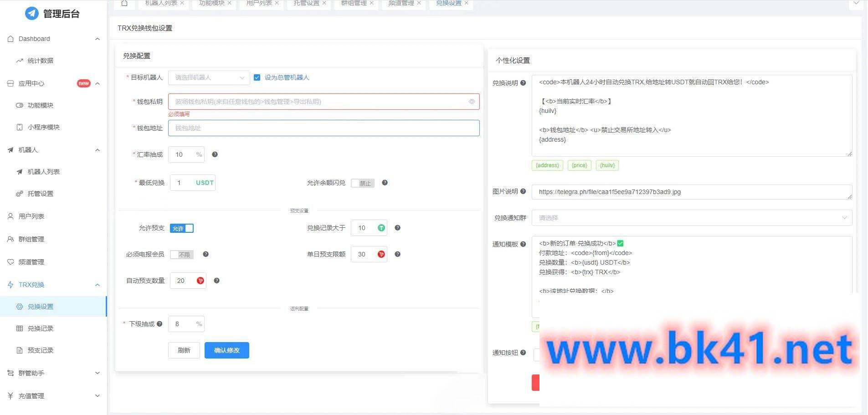
Task: Open the help tooltip next to 汇率抽成
Action: (x=215, y=154)
